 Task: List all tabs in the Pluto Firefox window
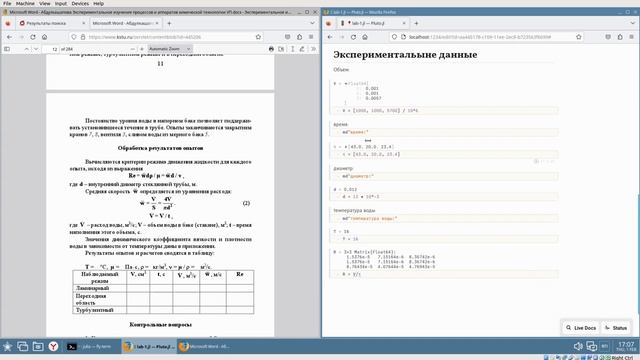click(633, 23)
